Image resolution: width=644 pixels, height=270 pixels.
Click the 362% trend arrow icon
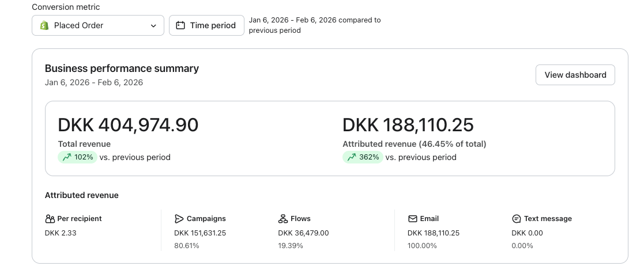coord(352,157)
